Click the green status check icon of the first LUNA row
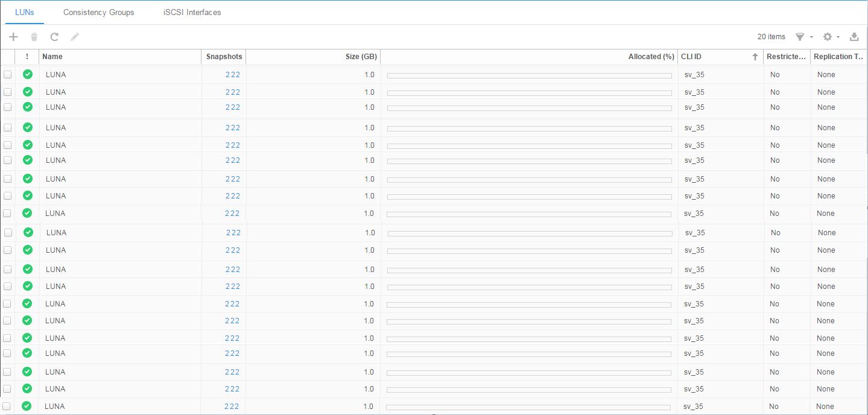 point(27,74)
